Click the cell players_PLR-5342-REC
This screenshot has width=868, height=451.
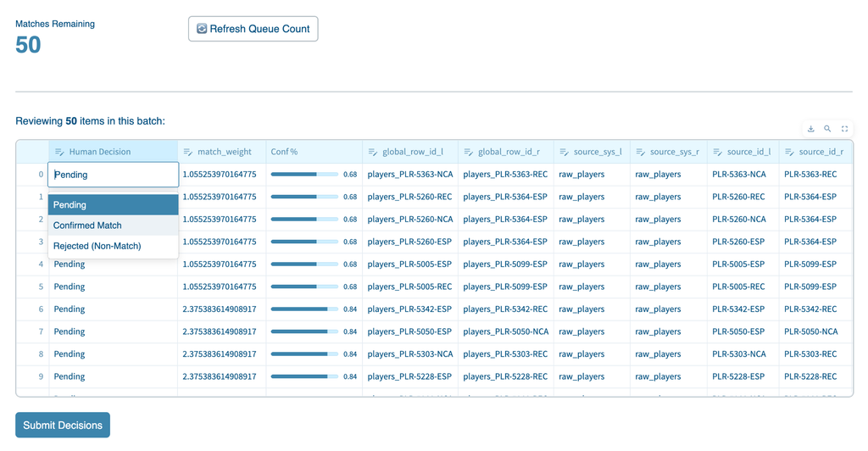pos(506,309)
